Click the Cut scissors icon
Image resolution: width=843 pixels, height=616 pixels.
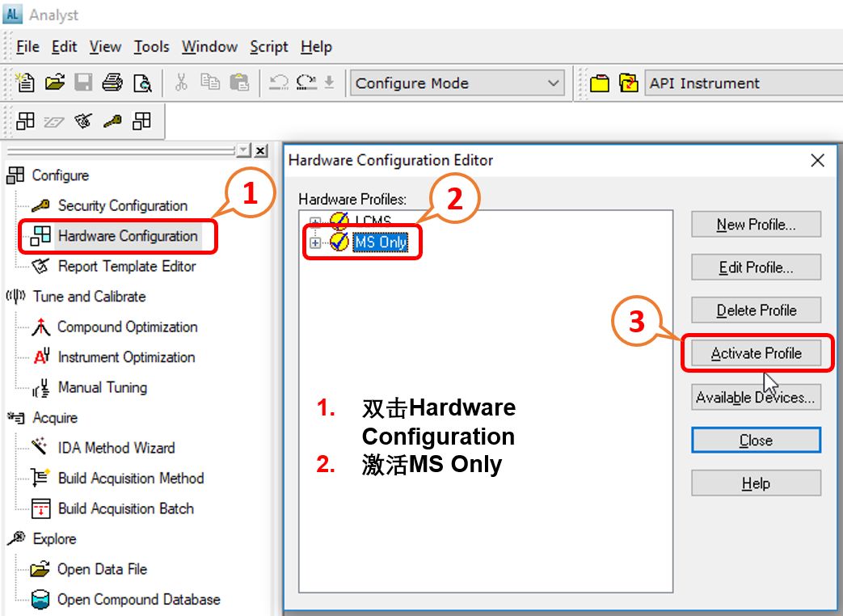coord(181,82)
